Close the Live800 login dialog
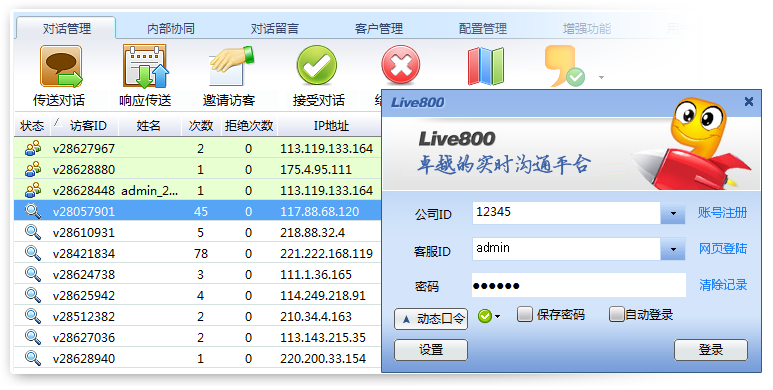This screenshot has height=390, width=773. click(x=748, y=102)
